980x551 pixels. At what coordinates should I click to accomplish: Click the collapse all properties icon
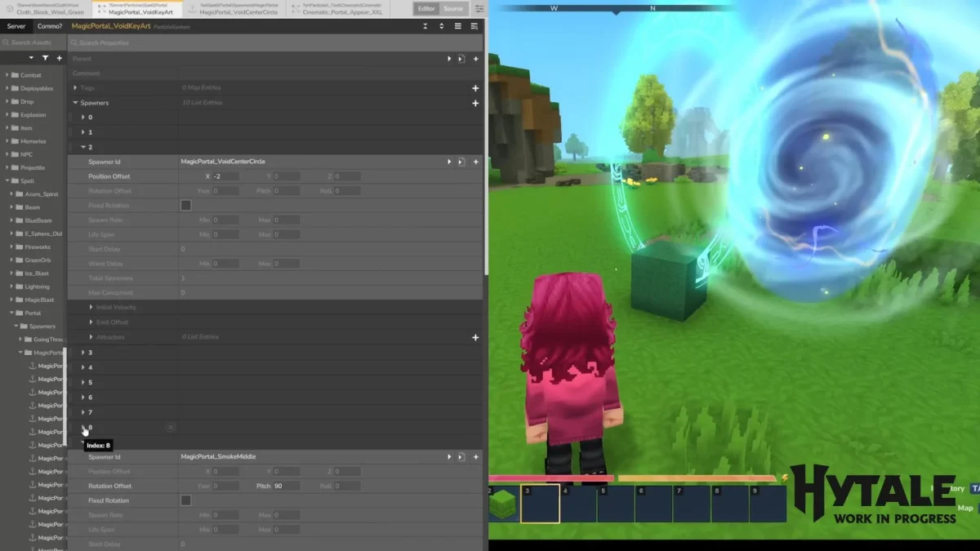coord(425,26)
